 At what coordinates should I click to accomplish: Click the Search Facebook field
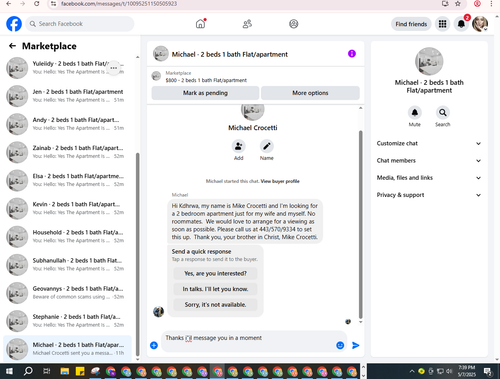tap(80, 24)
